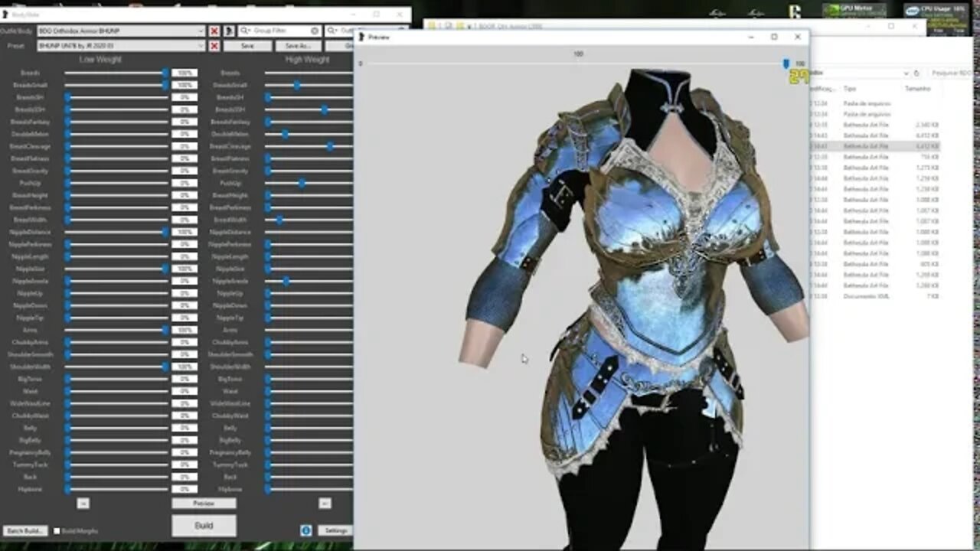Click the Low Weight PushUp 0% value field

(x=184, y=183)
